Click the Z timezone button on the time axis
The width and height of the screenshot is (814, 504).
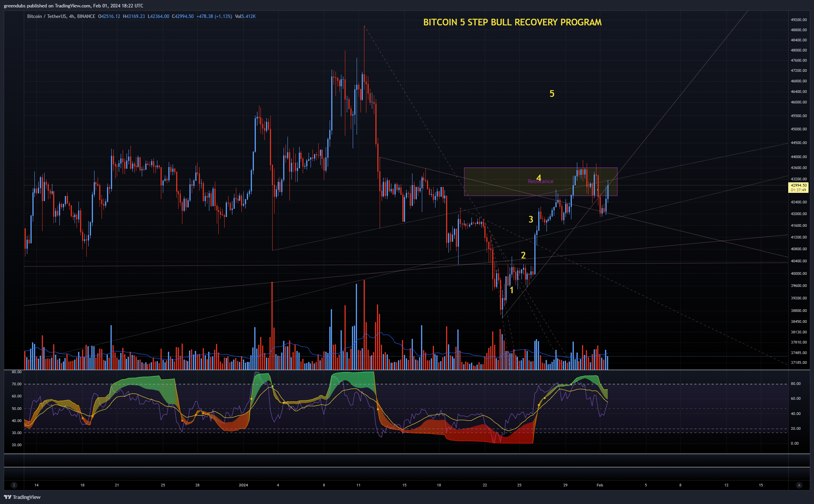click(14, 485)
